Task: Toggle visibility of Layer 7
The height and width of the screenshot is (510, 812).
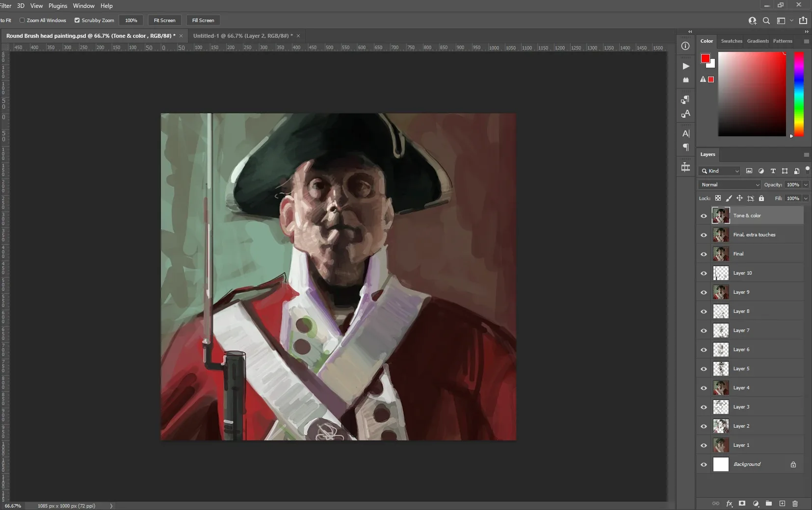Action: (x=704, y=331)
